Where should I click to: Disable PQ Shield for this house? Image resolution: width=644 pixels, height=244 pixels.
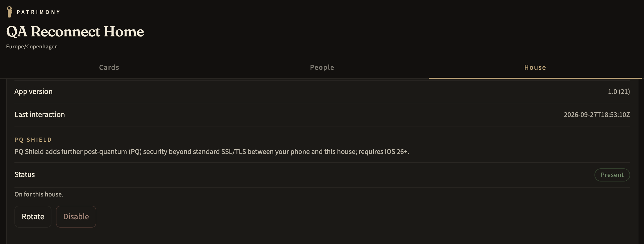(x=76, y=216)
